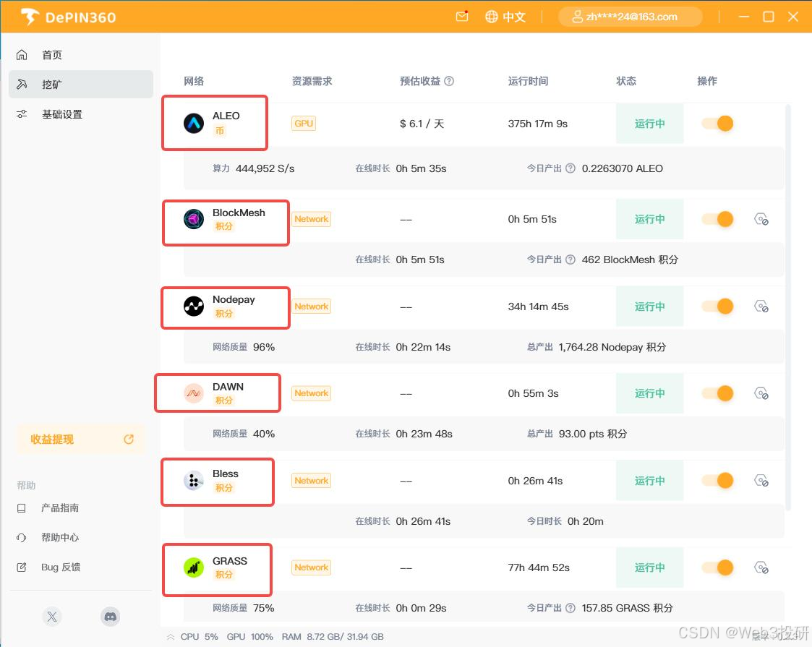Click the BlockMesh network logo icon

coord(194,219)
